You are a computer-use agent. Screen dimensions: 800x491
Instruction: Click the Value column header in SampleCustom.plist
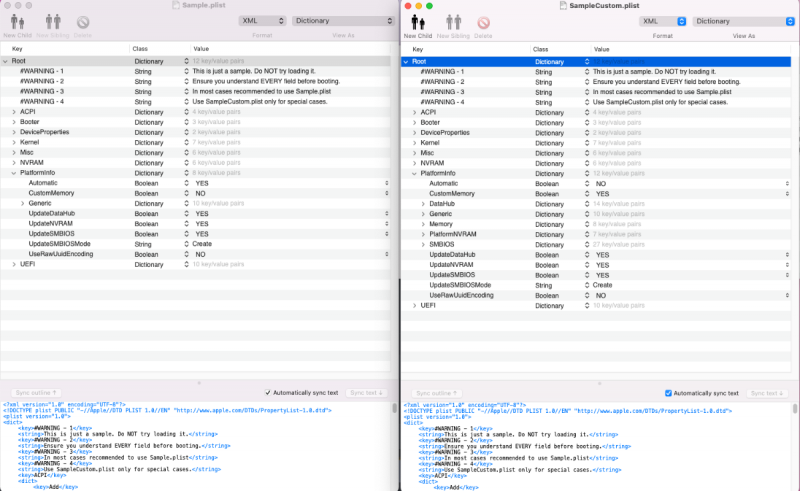pyautogui.click(x=603, y=49)
